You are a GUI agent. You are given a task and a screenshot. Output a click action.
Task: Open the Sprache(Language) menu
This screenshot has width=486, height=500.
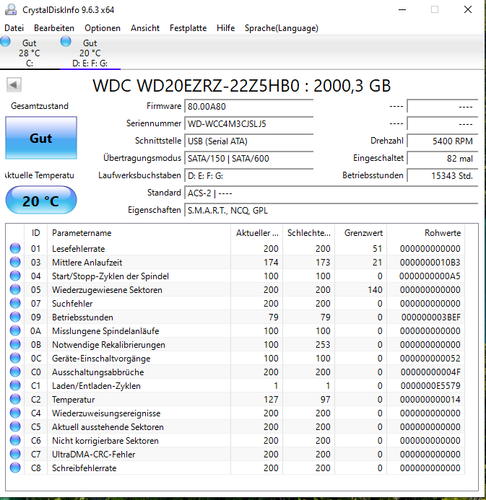[x=281, y=28]
